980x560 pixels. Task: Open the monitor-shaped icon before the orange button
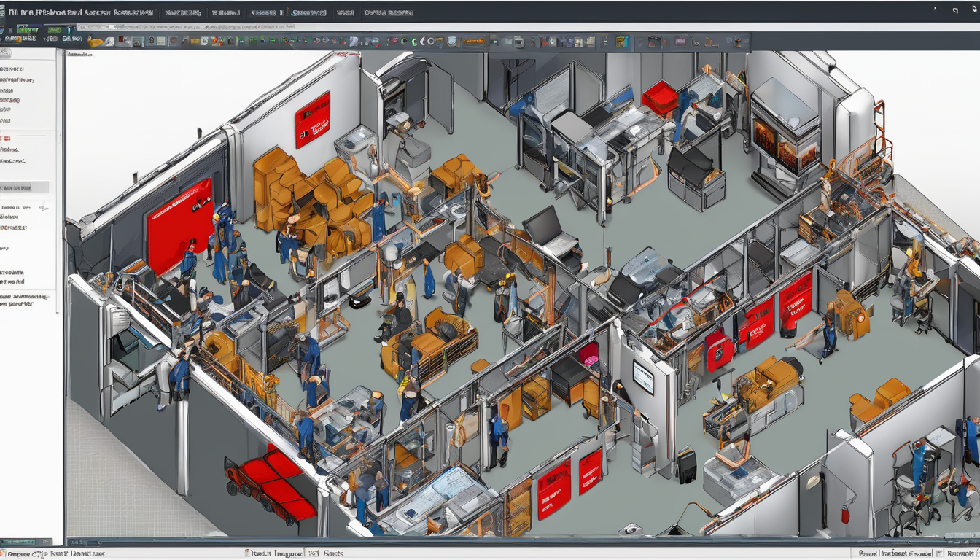(452, 41)
